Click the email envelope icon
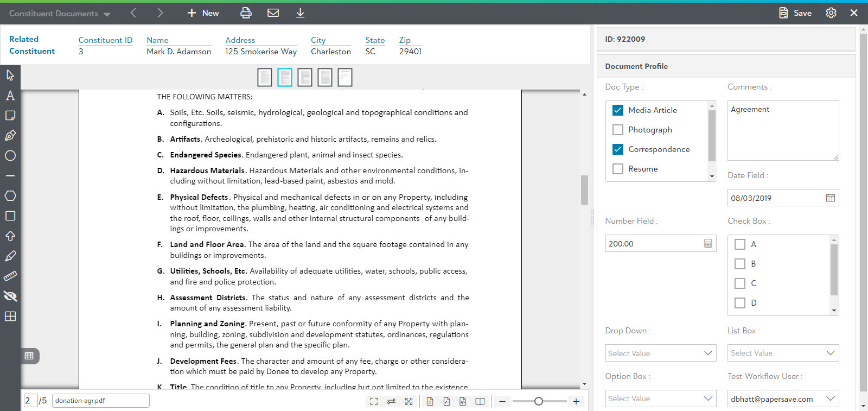Image resolution: width=868 pixels, height=411 pixels. point(273,13)
